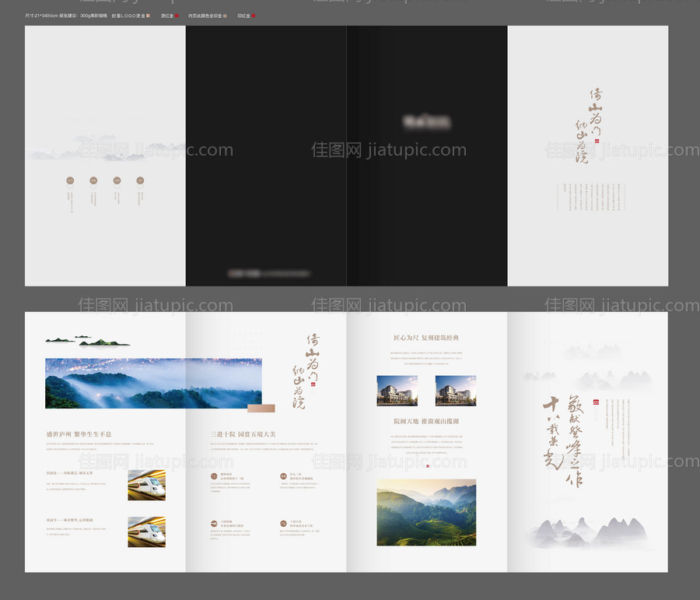Click the green terraced hills sunrise photo
The image size is (700, 600).
426,512
